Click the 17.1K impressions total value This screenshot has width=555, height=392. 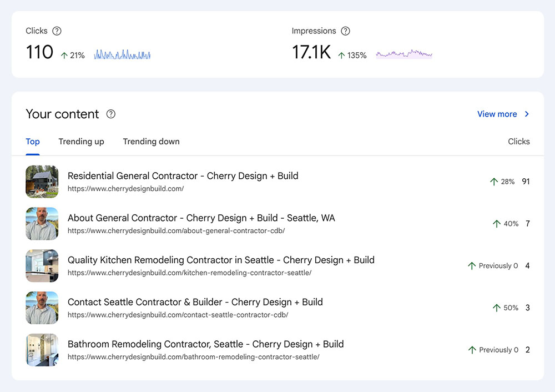pyautogui.click(x=311, y=52)
